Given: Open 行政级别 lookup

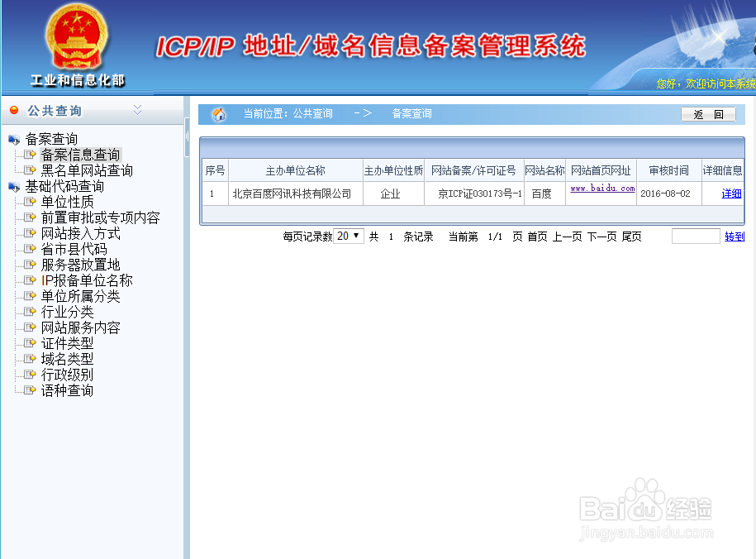Looking at the screenshot, I should click(x=68, y=375).
